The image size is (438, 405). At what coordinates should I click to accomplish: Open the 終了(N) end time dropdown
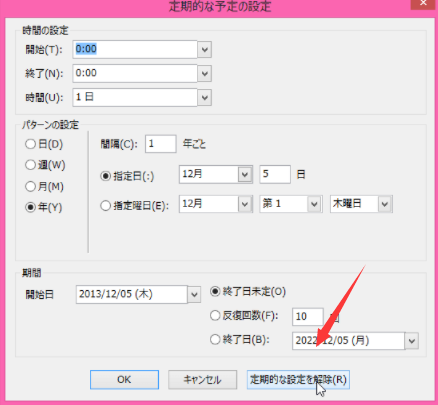(x=205, y=74)
